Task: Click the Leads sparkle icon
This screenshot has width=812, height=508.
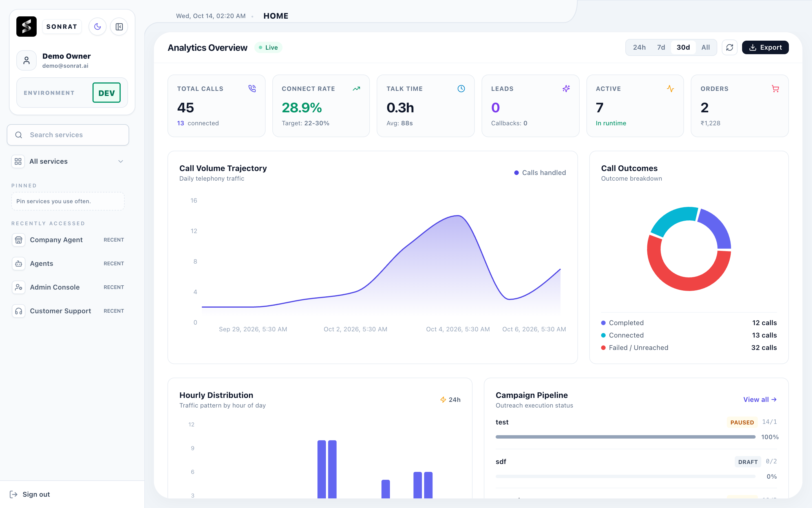Action: pos(566,89)
